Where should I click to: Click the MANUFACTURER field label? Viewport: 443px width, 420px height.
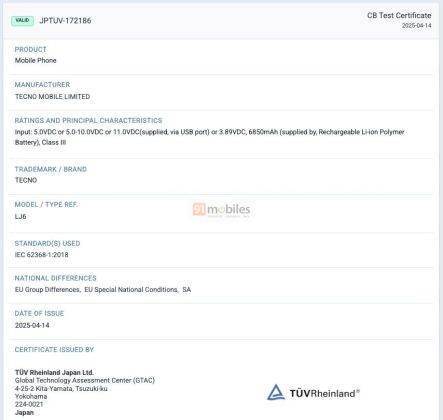pos(42,85)
